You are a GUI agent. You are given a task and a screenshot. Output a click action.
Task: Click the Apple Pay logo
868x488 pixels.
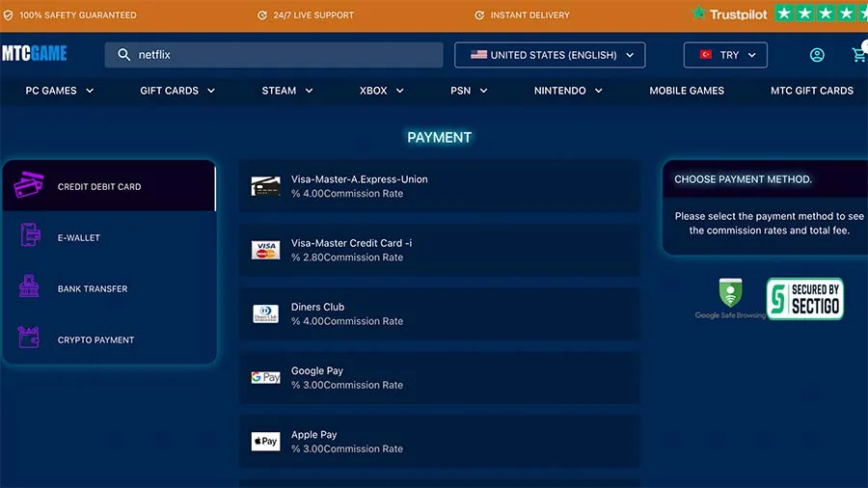[266, 441]
